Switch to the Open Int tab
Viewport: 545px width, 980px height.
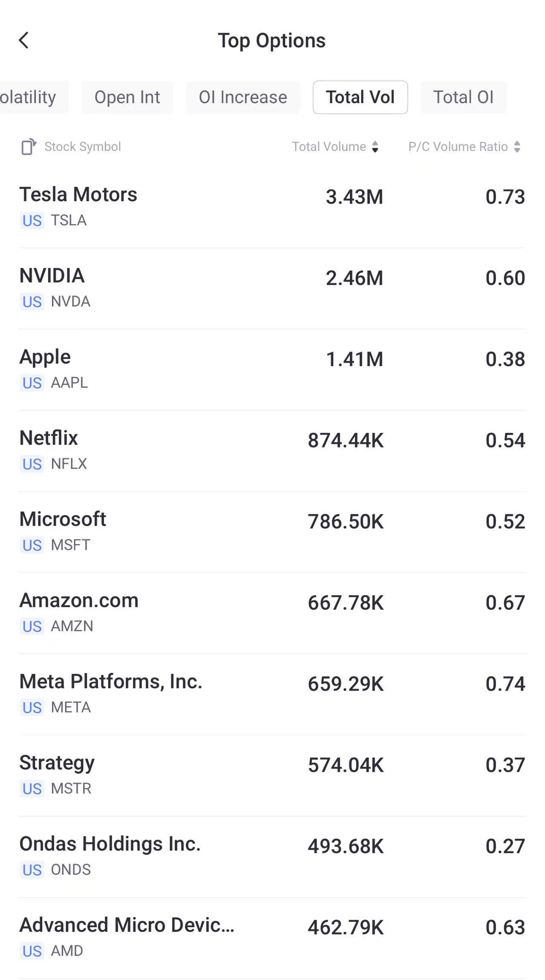[x=127, y=98]
